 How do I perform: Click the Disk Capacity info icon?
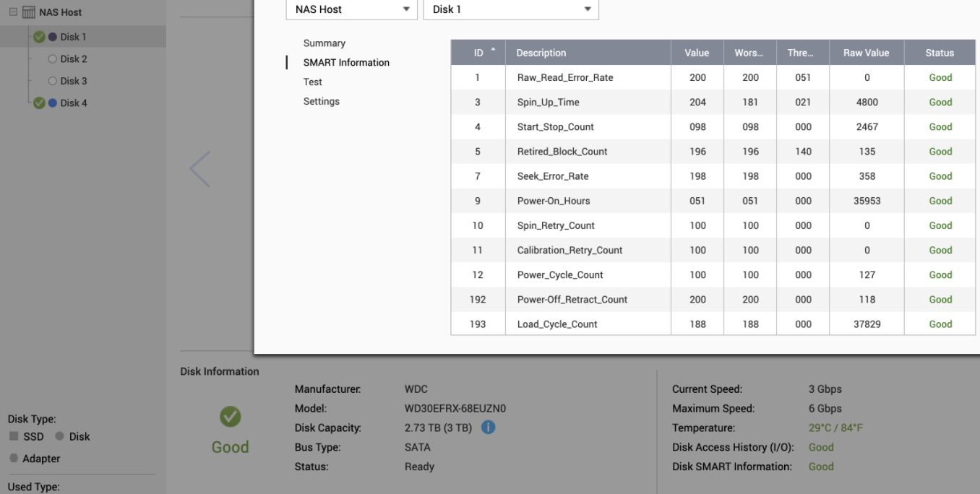click(488, 428)
